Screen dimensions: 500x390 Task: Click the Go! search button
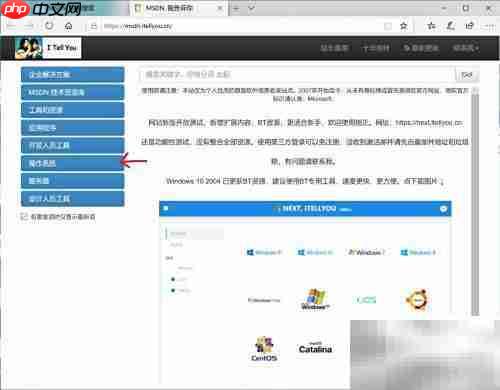pyautogui.click(x=467, y=75)
